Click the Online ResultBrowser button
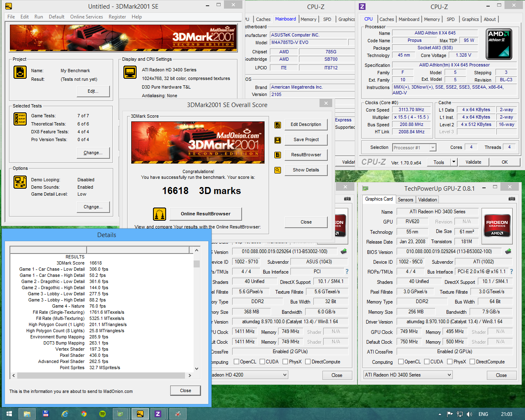The width and height of the screenshot is (525, 420). pos(205,214)
